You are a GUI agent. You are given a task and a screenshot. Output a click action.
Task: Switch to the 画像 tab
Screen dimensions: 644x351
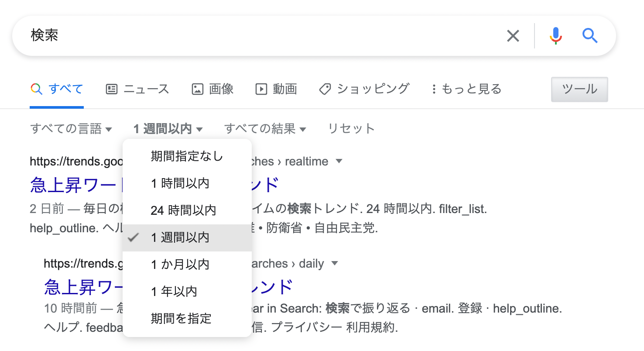point(212,89)
